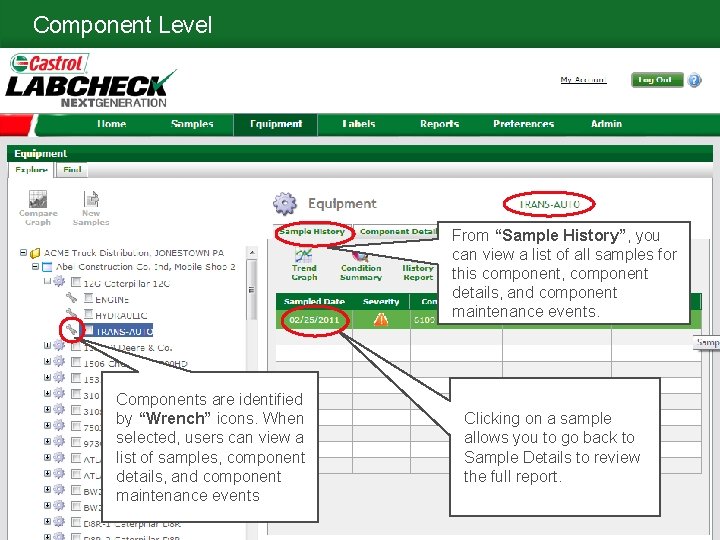Viewport: 720px width, 540px height.
Task: Open the Samples tab
Action: tap(192, 124)
